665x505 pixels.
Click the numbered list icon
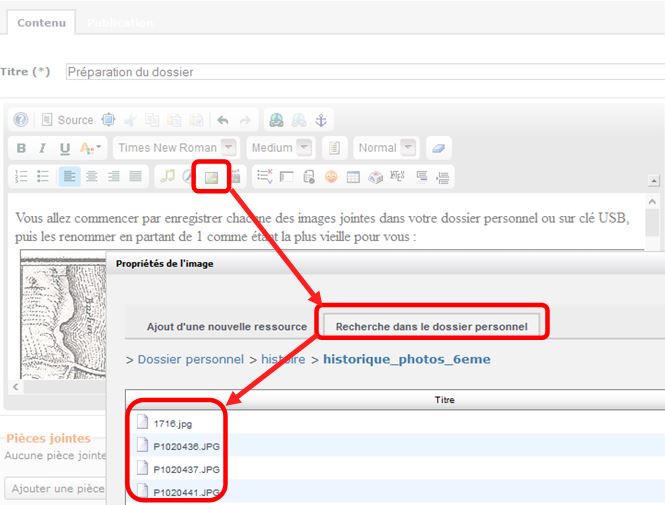pyautogui.click(x=22, y=177)
